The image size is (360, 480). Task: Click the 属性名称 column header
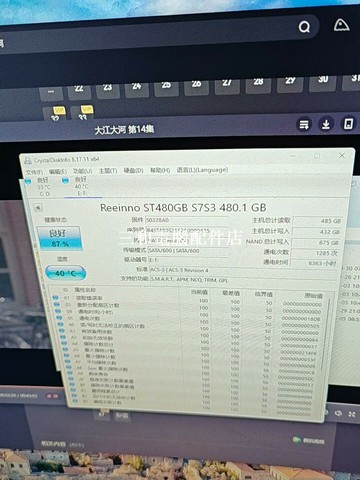pos(84,290)
